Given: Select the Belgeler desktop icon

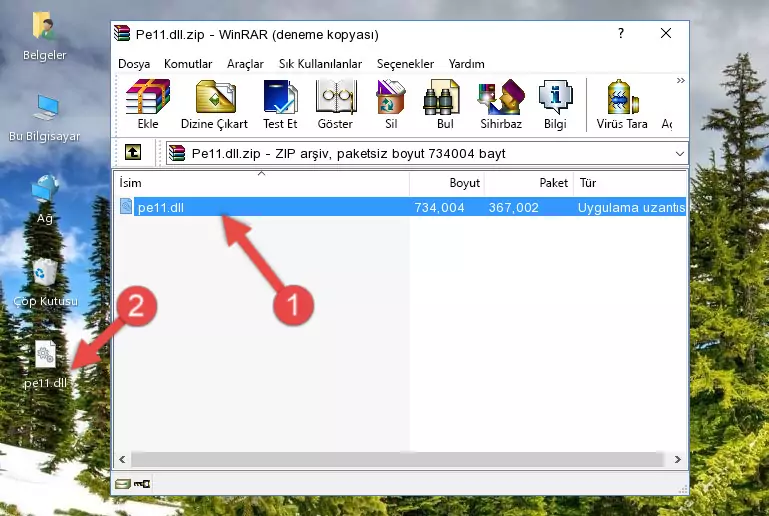Looking at the screenshot, I should click(44, 37).
